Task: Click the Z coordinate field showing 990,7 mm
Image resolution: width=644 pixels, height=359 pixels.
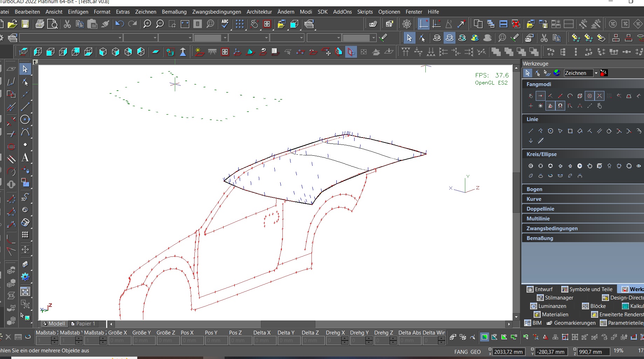Action: pyautogui.click(x=593, y=352)
